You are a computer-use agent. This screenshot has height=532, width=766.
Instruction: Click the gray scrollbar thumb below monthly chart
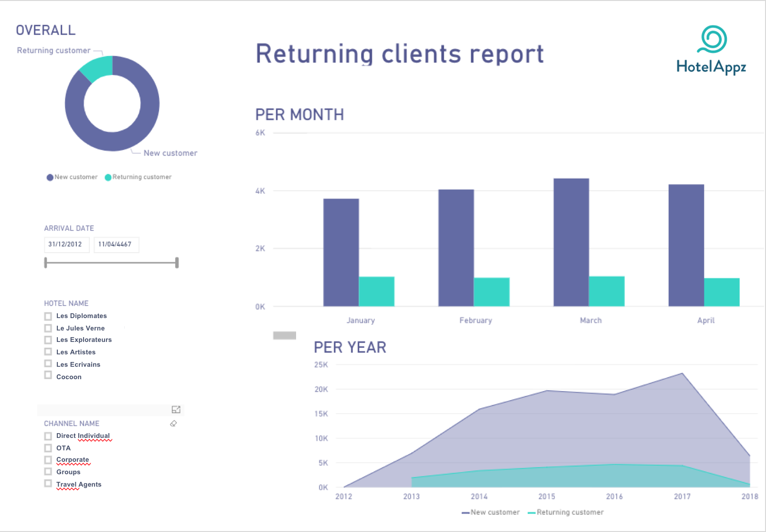(285, 335)
